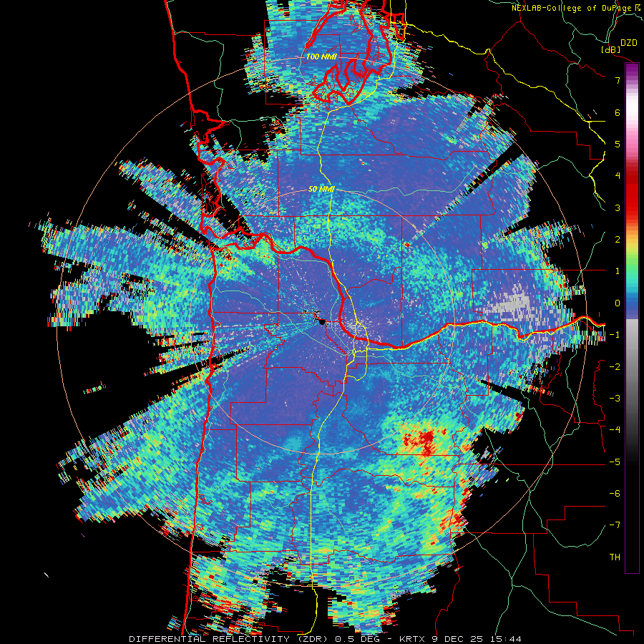Image resolution: width=644 pixels, height=644 pixels.
Task: Click the black radar site marker at center
Action: coord(321,321)
